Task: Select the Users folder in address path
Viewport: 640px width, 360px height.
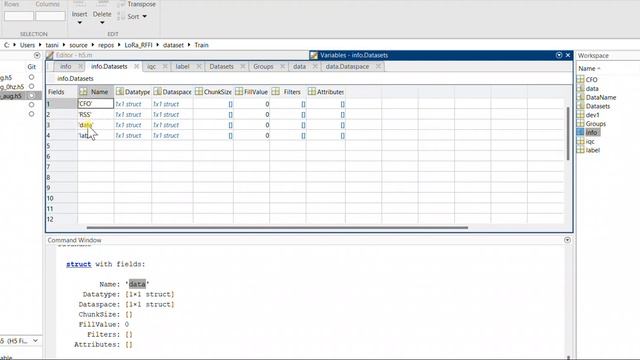Action: click(x=27, y=45)
